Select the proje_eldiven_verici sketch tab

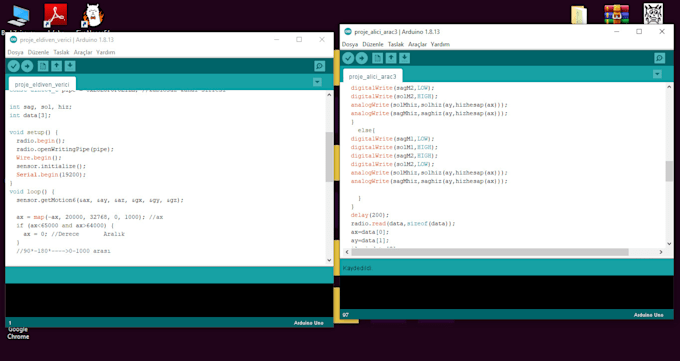point(42,84)
